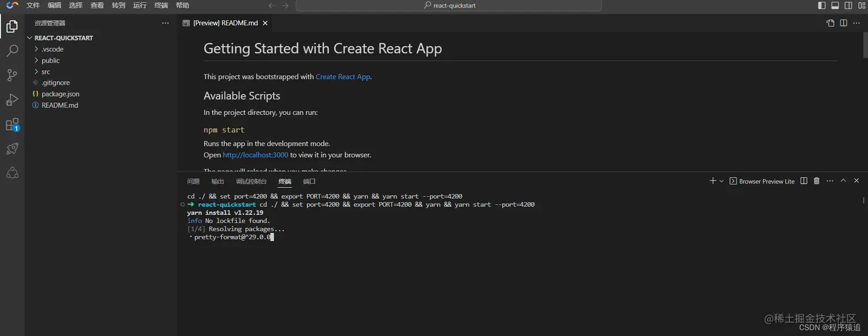Click the 'Getting Started with Create React App' title
868x336 pixels.
click(x=323, y=49)
